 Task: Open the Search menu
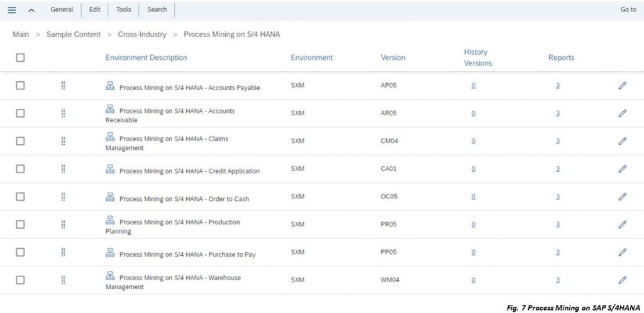coord(157,9)
